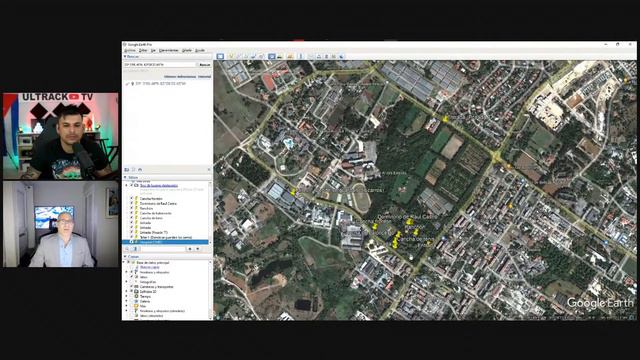Click the last globe icon in toolbar
Viewport: 640px width, 360px height.
coord(342,56)
